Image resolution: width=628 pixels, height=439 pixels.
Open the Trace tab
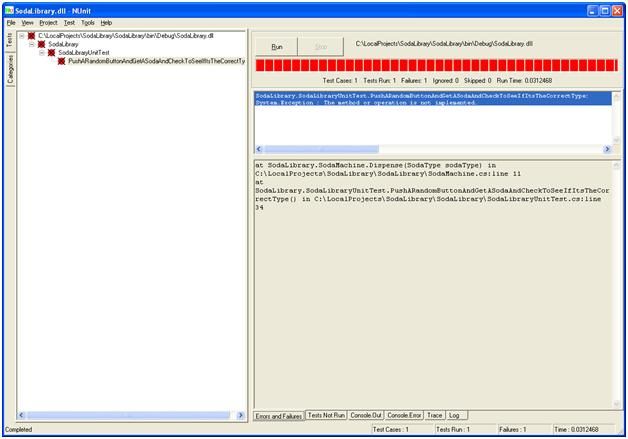tap(435, 415)
